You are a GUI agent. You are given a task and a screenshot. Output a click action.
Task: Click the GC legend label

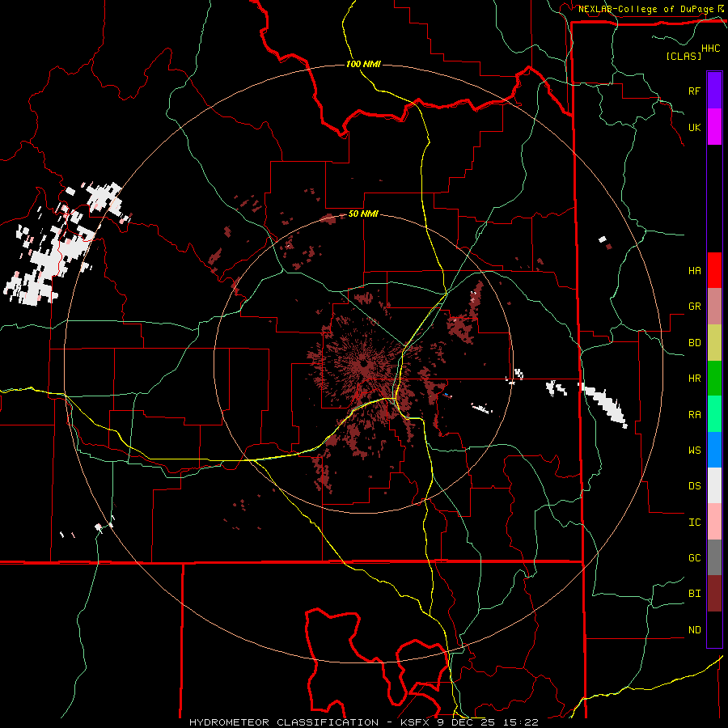pos(694,558)
